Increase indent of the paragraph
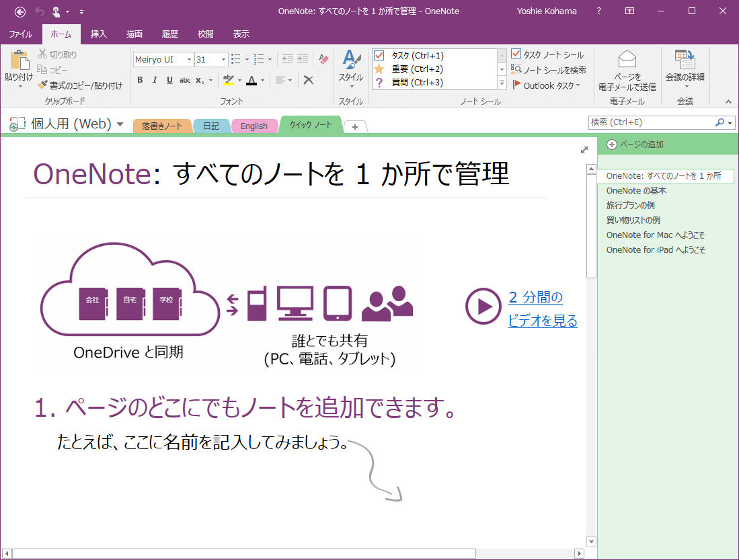Image resolution: width=739 pixels, height=560 pixels. coord(303,59)
